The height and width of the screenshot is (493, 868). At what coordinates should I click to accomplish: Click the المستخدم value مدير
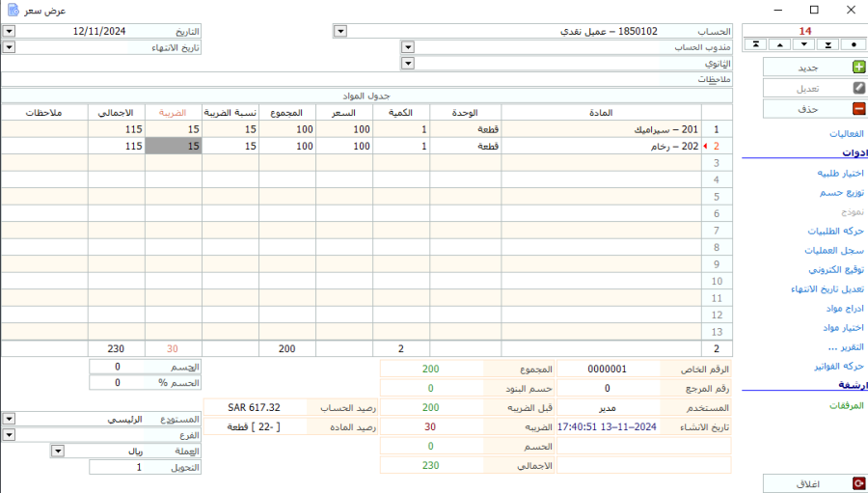coord(608,408)
